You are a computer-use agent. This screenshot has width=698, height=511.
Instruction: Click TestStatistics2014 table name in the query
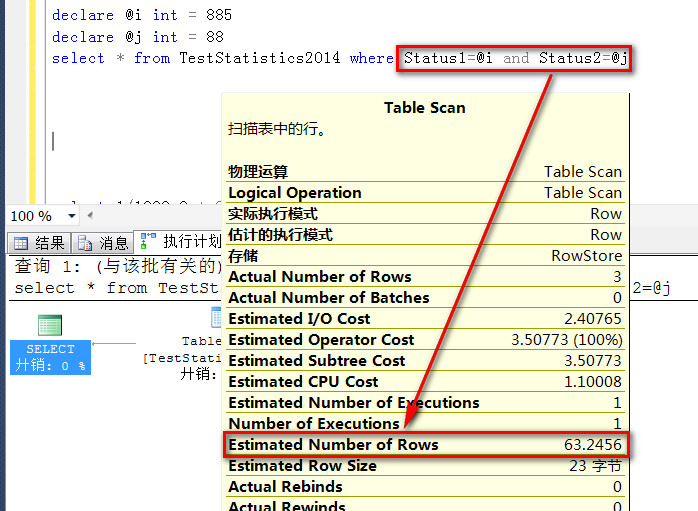pos(260,58)
